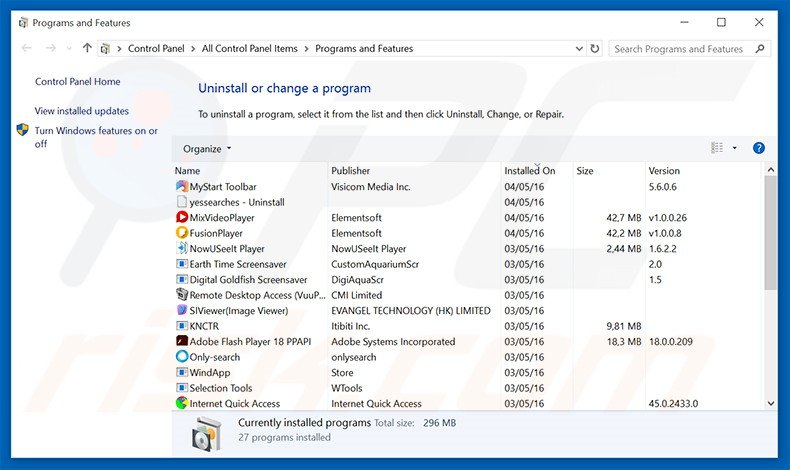Viewport: 790px width, 470px height.
Task: Click View installed updates link
Action: click(82, 111)
